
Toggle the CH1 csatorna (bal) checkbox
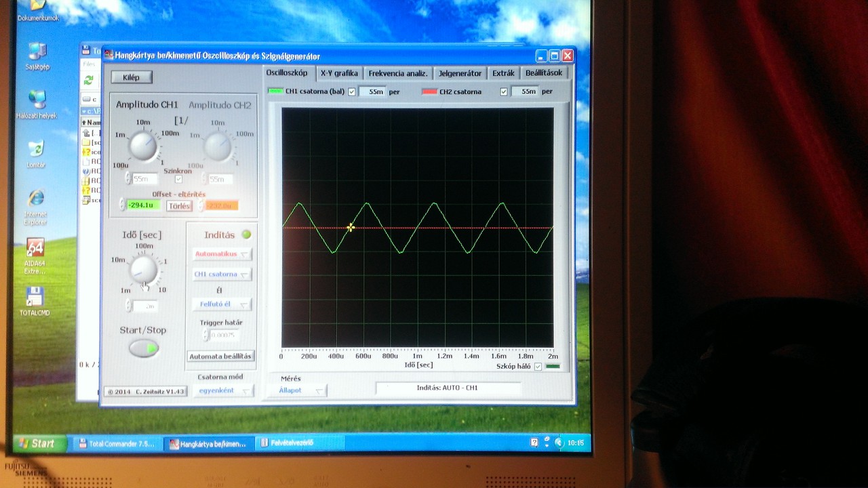tap(352, 91)
